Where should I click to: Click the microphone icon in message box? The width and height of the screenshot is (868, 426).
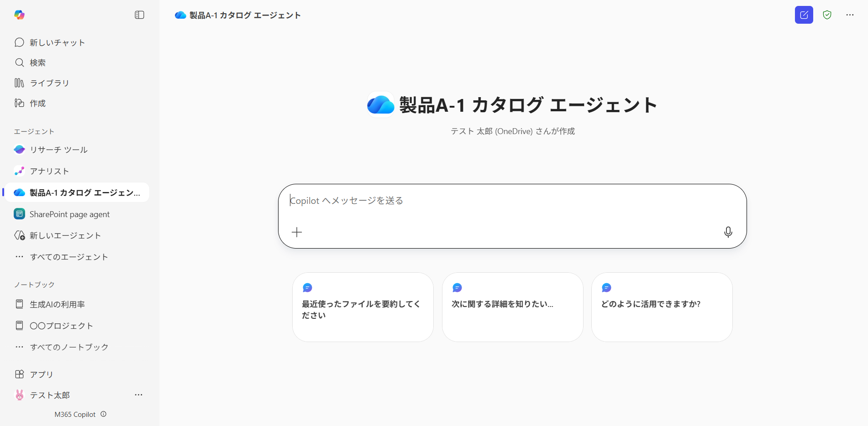[x=728, y=232]
